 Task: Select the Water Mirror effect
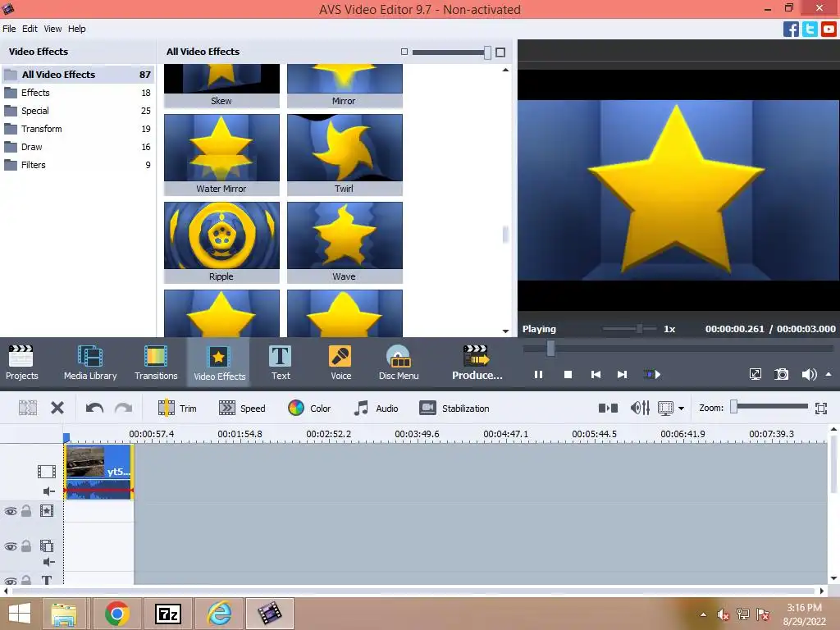pyautogui.click(x=221, y=154)
